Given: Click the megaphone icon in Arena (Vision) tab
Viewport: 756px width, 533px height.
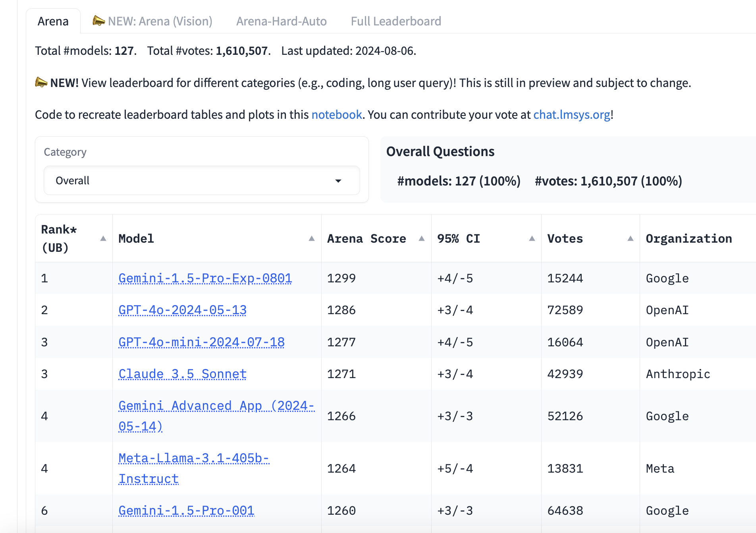Looking at the screenshot, I should [x=98, y=20].
